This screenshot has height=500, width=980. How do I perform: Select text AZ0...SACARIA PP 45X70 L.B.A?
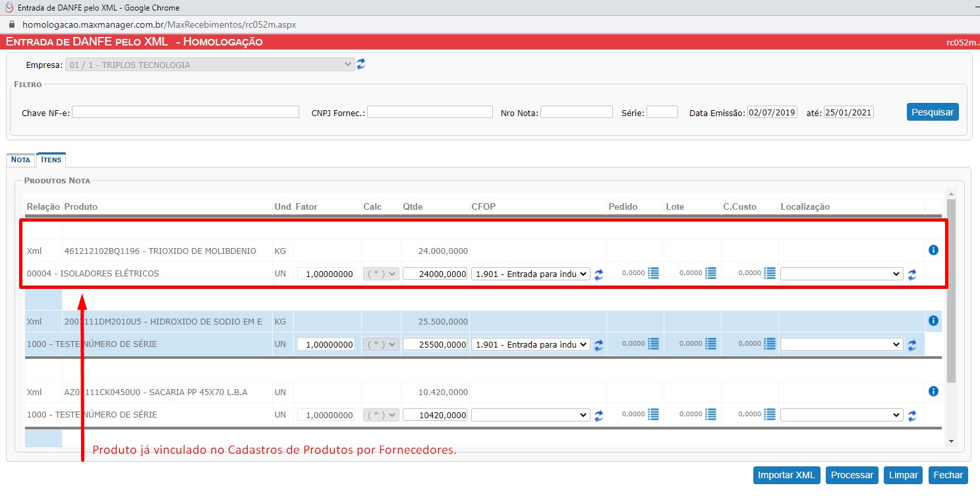[156, 392]
